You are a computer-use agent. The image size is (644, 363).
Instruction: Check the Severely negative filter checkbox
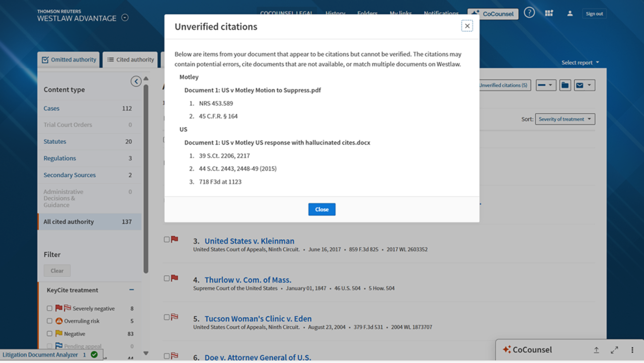pos(49,308)
